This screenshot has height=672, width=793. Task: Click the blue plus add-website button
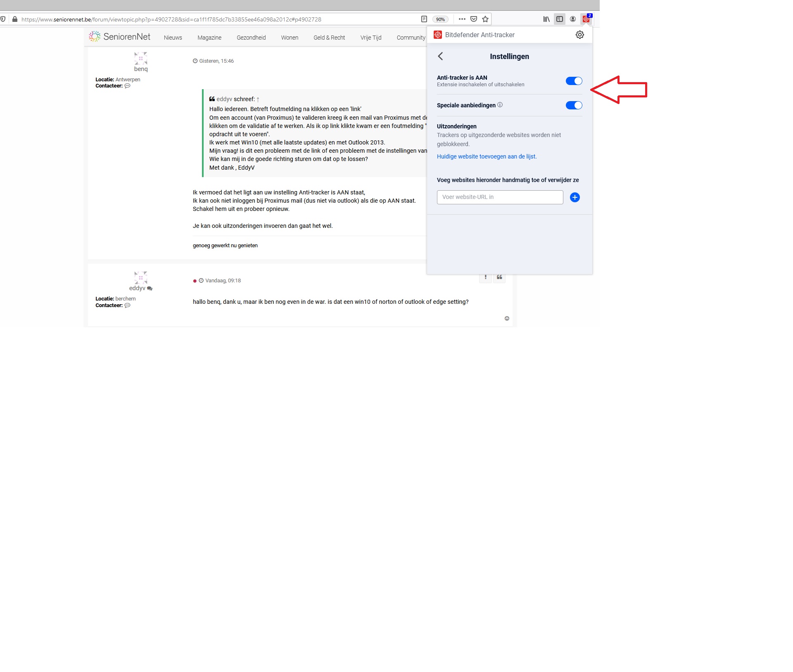click(x=575, y=197)
